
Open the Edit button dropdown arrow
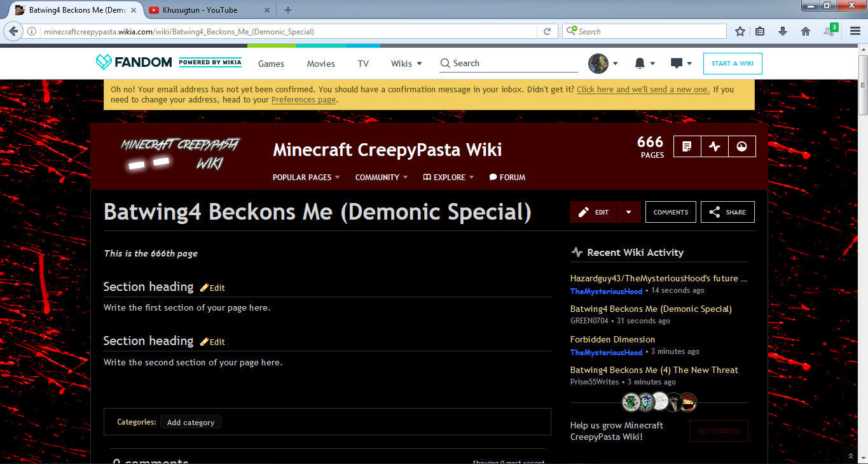[x=628, y=212]
